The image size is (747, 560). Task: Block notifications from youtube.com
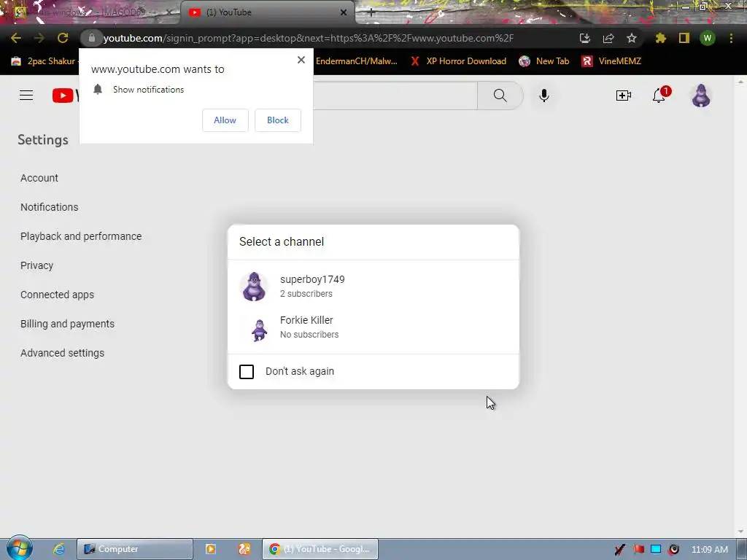[278, 120]
